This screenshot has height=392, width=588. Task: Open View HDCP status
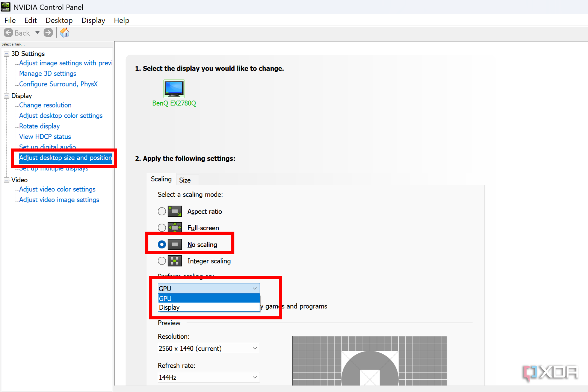coord(45,137)
